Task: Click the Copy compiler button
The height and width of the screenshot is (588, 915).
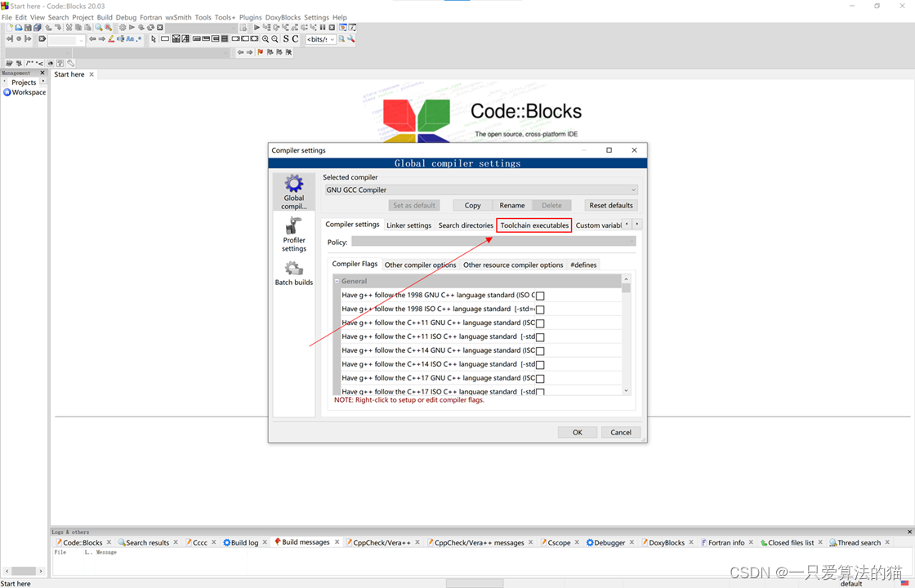Action: 473,205
